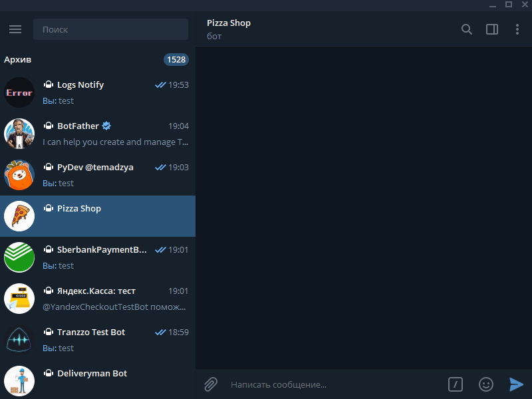Attach a file with the paperclip icon

point(210,384)
